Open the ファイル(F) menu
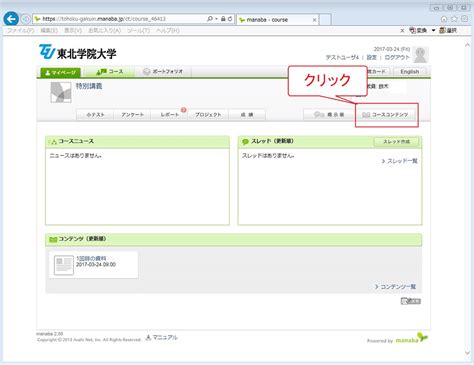 tap(21, 30)
